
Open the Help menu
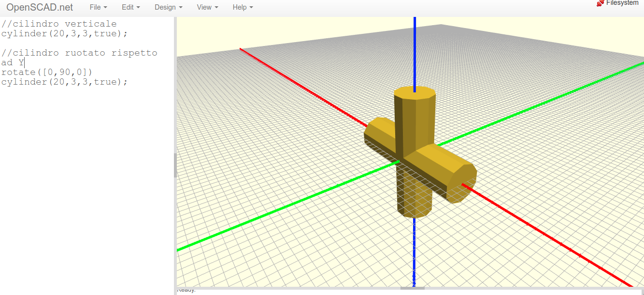[243, 7]
